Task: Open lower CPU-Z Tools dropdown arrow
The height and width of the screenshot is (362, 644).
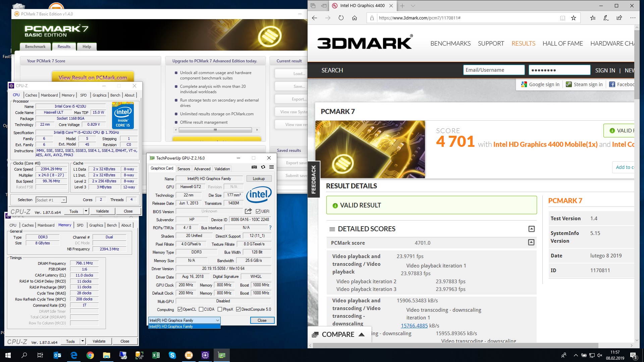Action: click(x=83, y=341)
